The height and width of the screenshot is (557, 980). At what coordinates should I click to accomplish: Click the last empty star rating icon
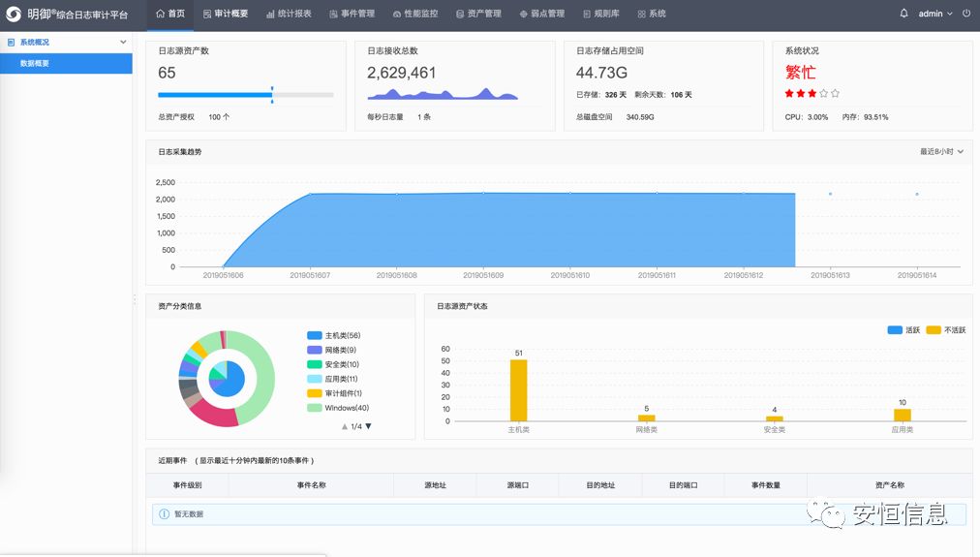click(x=836, y=94)
